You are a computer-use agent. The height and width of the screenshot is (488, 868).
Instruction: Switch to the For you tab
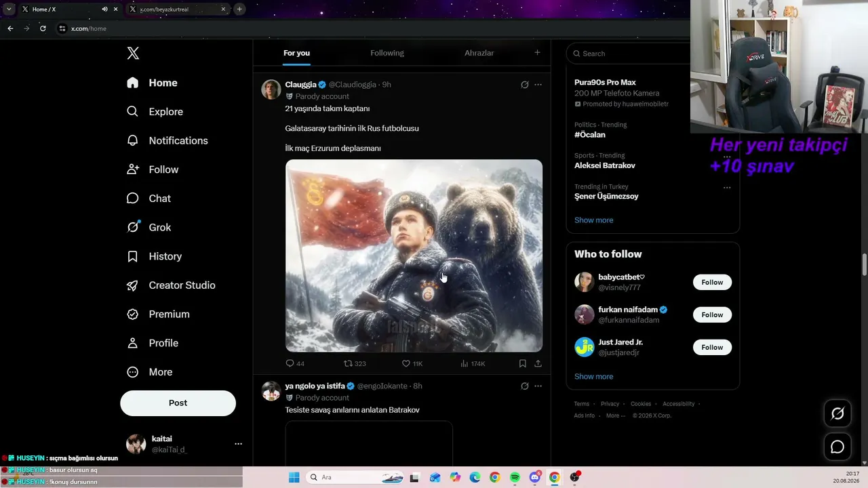[296, 53]
